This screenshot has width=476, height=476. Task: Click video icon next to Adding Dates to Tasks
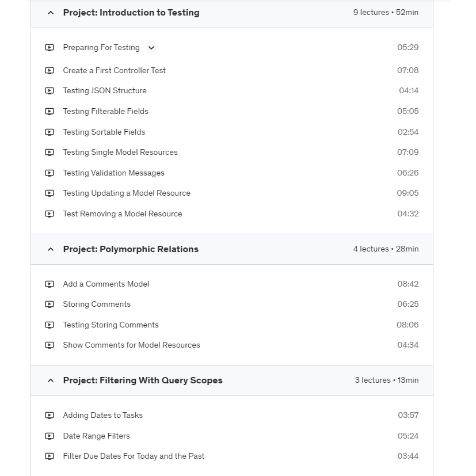pyautogui.click(x=49, y=415)
